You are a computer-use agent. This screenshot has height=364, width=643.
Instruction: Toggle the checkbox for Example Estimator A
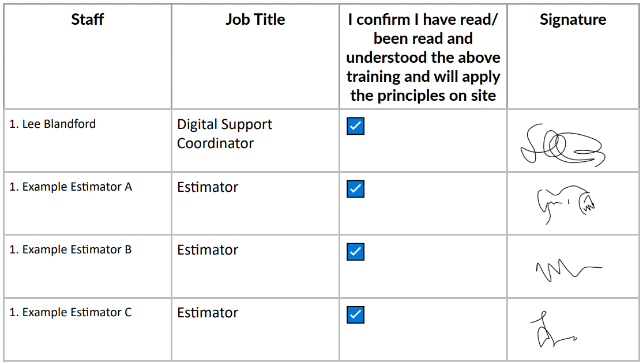coord(355,189)
